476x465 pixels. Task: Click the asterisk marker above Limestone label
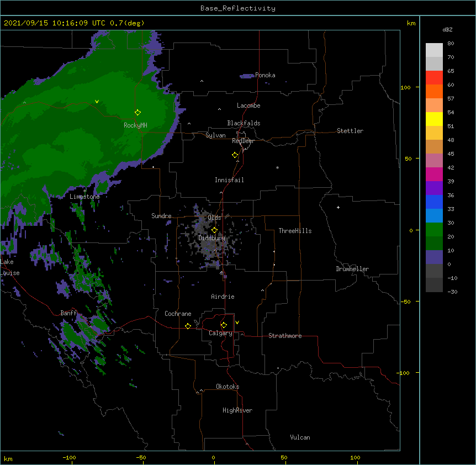pyautogui.click(x=84, y=191)
